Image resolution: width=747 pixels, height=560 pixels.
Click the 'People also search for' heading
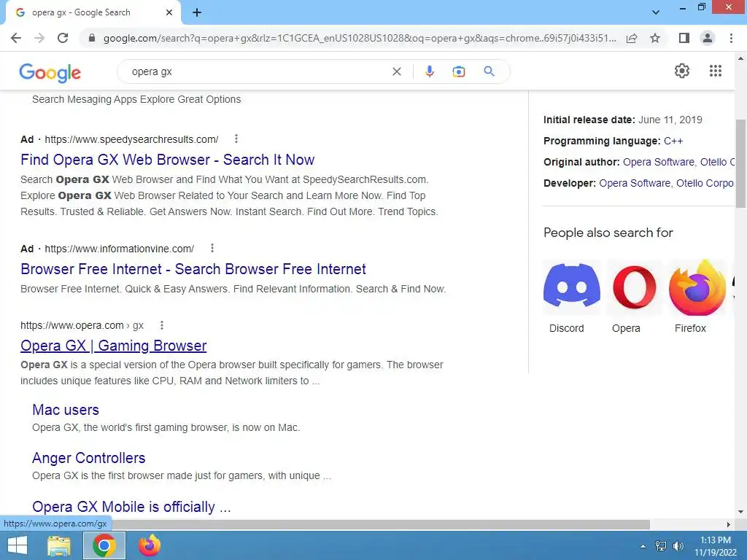pyautogui.click(x=608, y=233)
